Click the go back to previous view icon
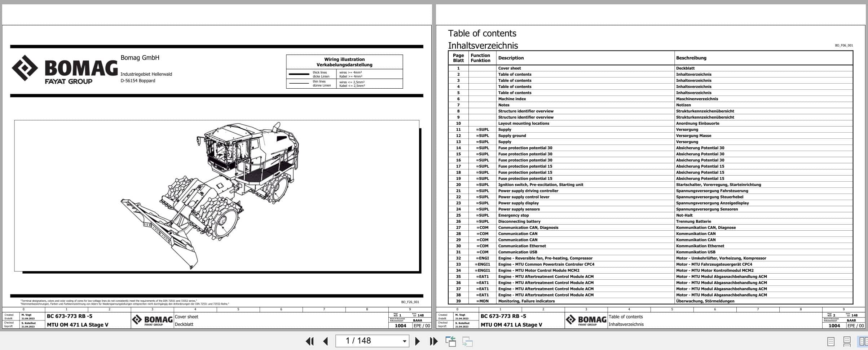 click(450, 341)
